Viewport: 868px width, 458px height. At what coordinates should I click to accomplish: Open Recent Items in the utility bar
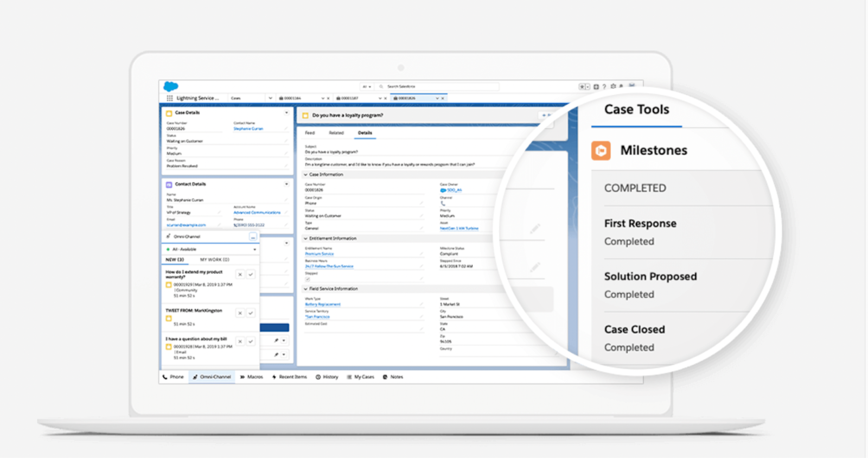pos(290,377)
